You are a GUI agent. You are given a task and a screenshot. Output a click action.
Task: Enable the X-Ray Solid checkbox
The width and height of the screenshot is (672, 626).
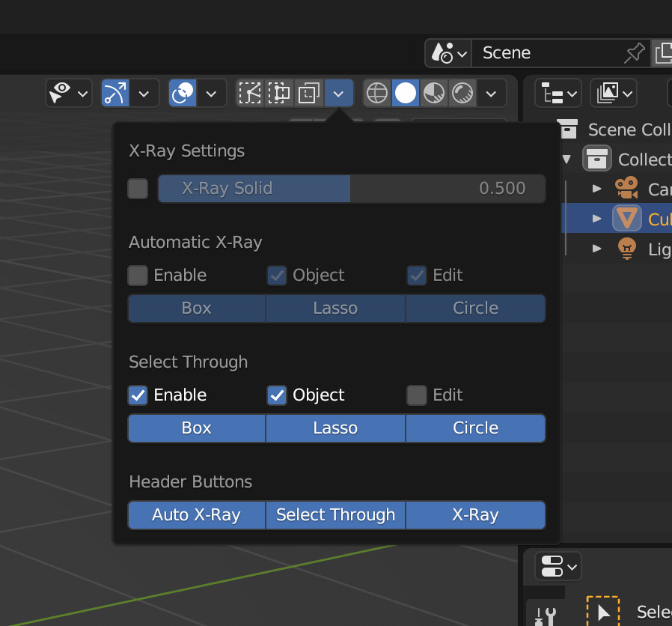point(138,189)
